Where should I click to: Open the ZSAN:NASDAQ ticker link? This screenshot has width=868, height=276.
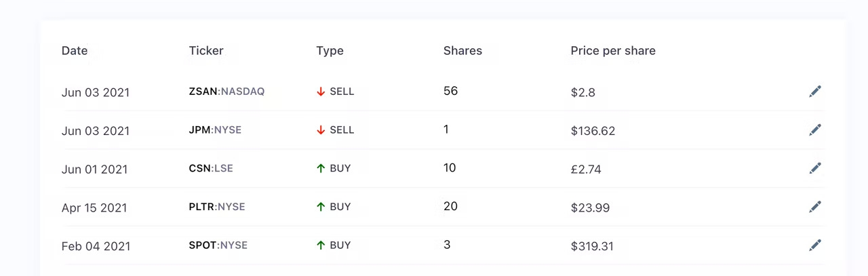226,92
